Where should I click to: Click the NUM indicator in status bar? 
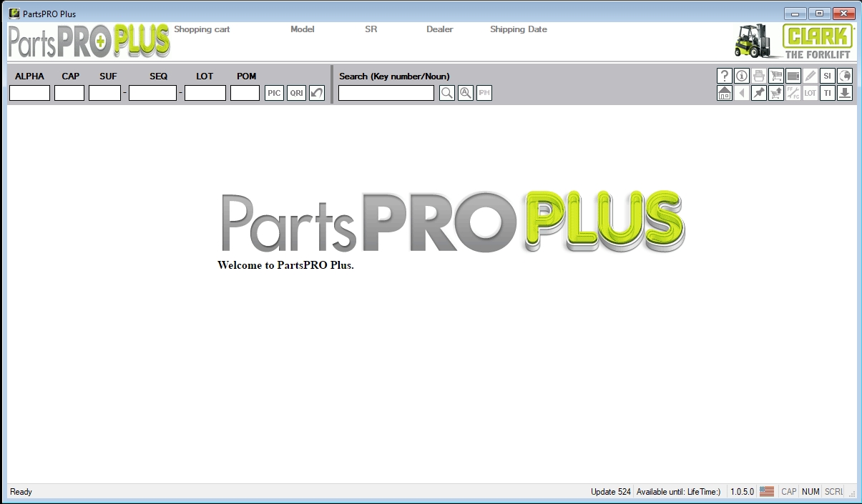[810, 492]
